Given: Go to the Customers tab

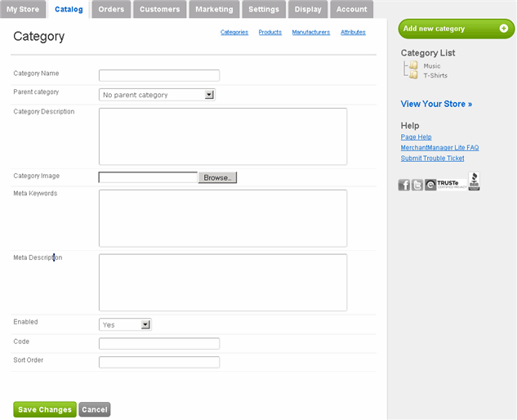Looking at the screenshot, I should click(x=159, y=9).
